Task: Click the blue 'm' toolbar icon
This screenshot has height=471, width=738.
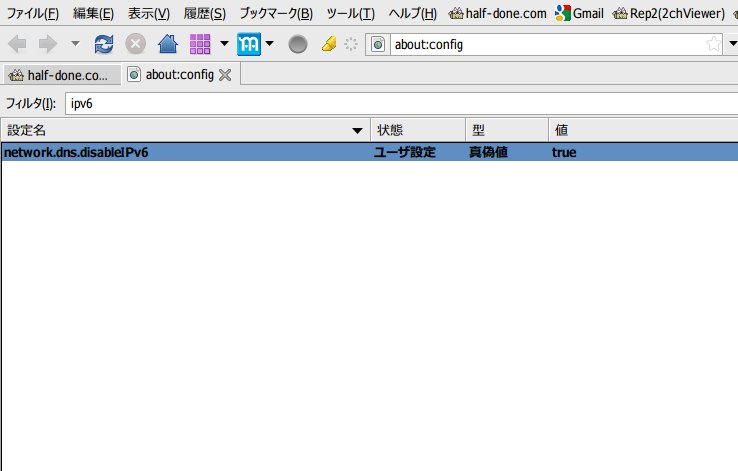Action: [249, 44]
